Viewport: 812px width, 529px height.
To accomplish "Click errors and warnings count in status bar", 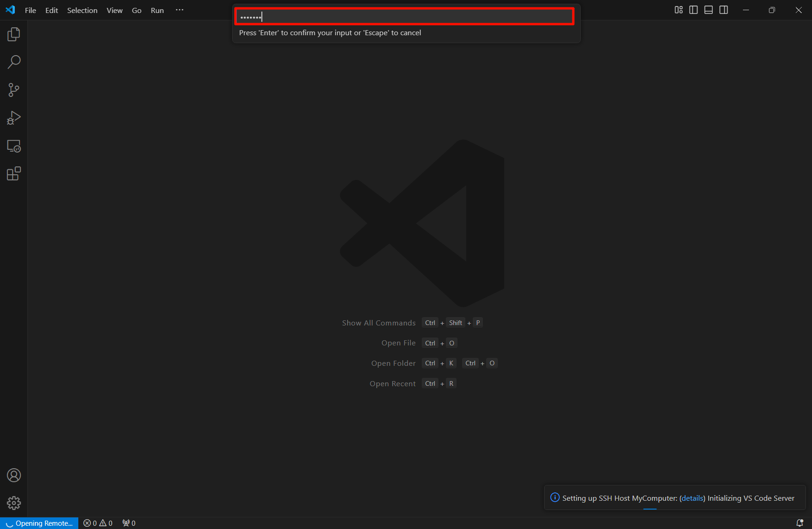I will (98, 523).
